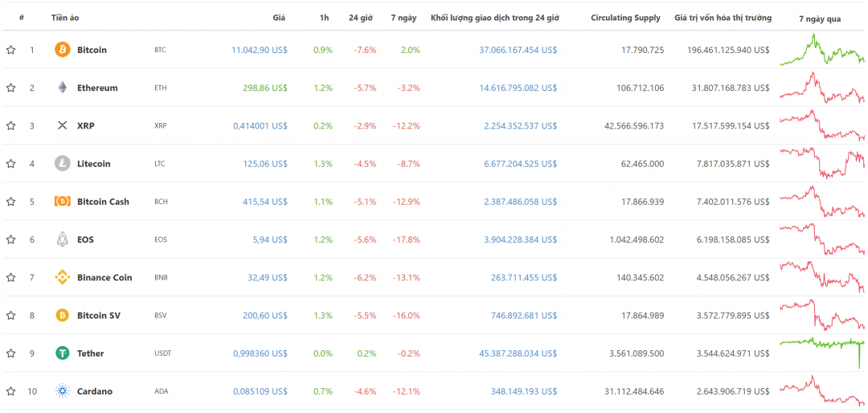This screenshot has width=868, height=413.
Task: Click XRP circulating supply 42.566.596.173
Action: click(634, 125)
